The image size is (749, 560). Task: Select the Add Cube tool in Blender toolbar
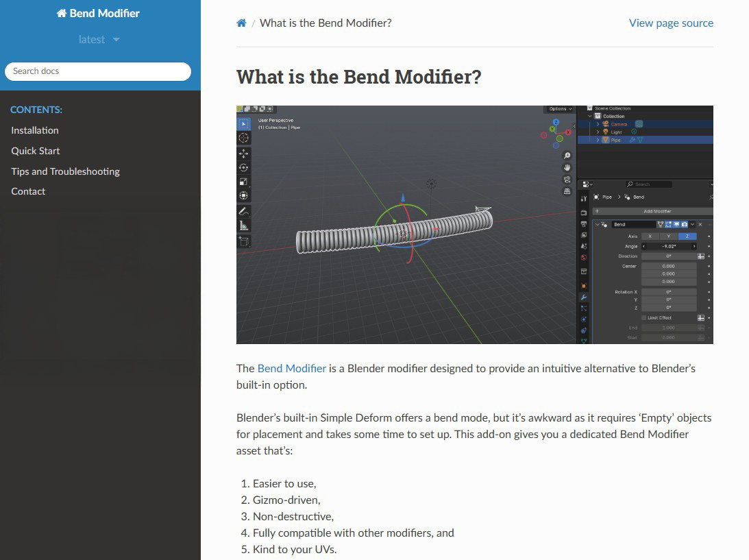point(244,241)
